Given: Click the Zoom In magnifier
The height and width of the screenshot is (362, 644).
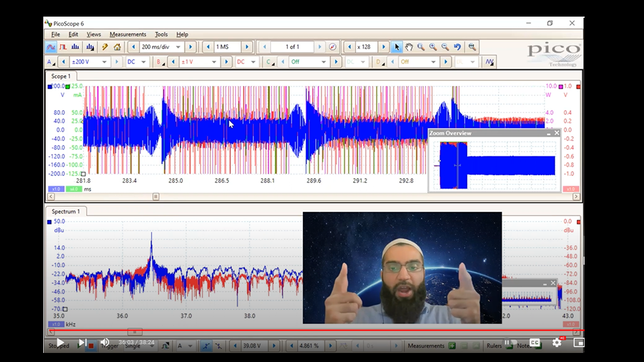Looking at the screenshot, I should [433, 47].
